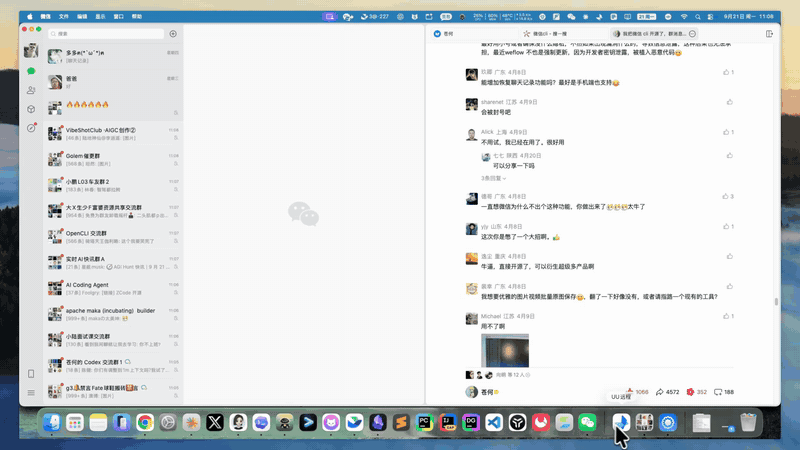Switch to the 苍何 tab
Screen dimensions: 800x450
coord(472,34)
